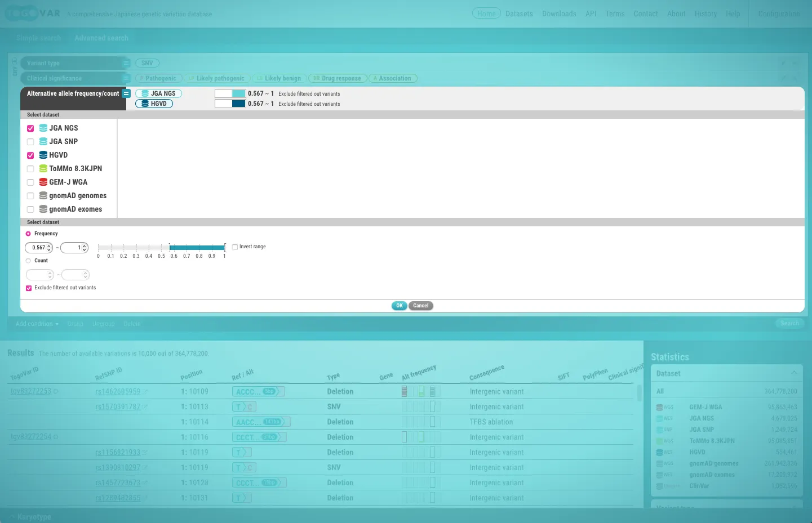The width and height of the screenshot is (812, 523).
Task: Uncheck the JGA NGS dataset checkbox
Action: tap(30, 128)
